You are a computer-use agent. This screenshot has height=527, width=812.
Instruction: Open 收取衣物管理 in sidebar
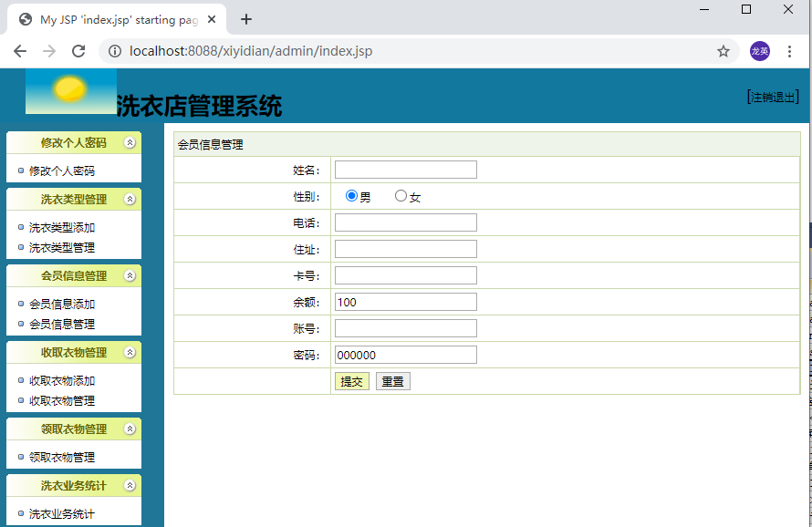(62, 400)
